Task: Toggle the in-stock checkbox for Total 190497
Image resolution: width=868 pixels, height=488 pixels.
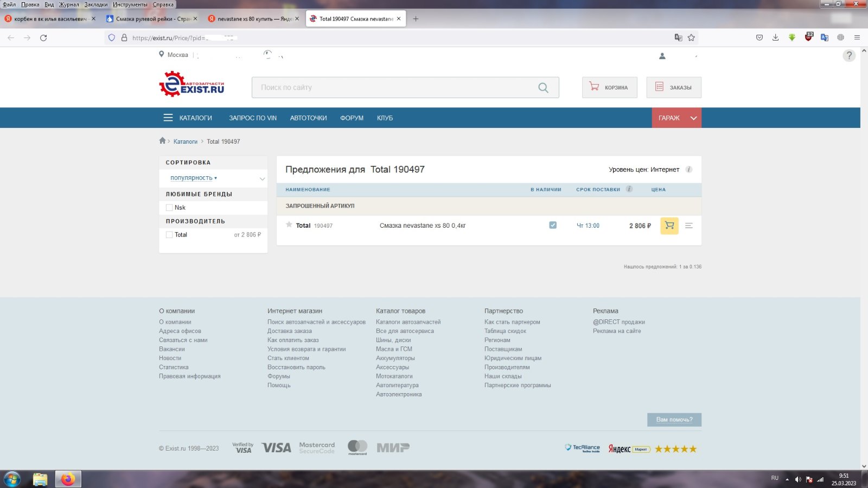Action: [x=553, y=225]
